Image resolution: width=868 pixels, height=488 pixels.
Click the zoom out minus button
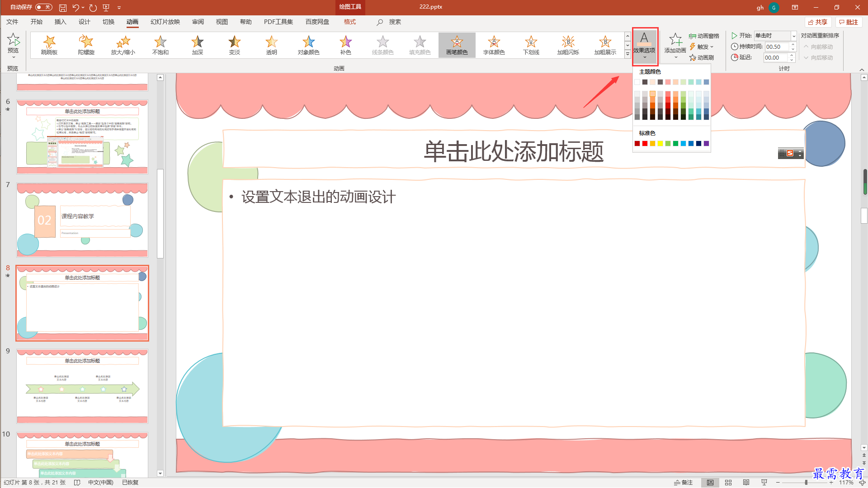point(778,483)
